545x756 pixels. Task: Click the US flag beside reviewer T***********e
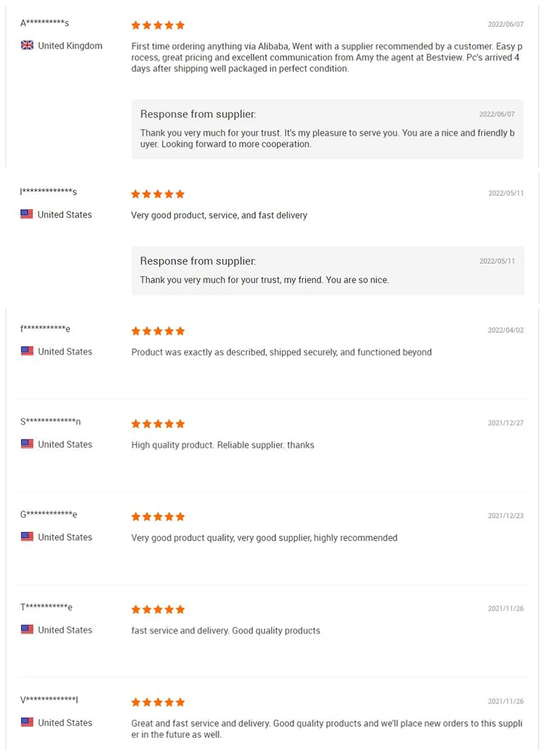[28, 630]
